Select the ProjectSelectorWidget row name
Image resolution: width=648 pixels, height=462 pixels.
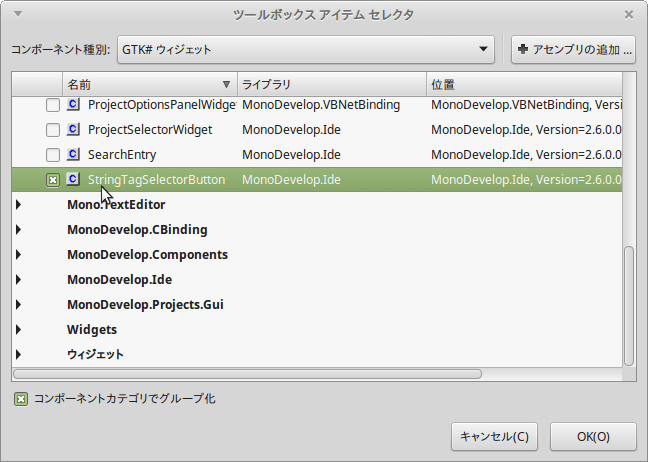[150, 130]
